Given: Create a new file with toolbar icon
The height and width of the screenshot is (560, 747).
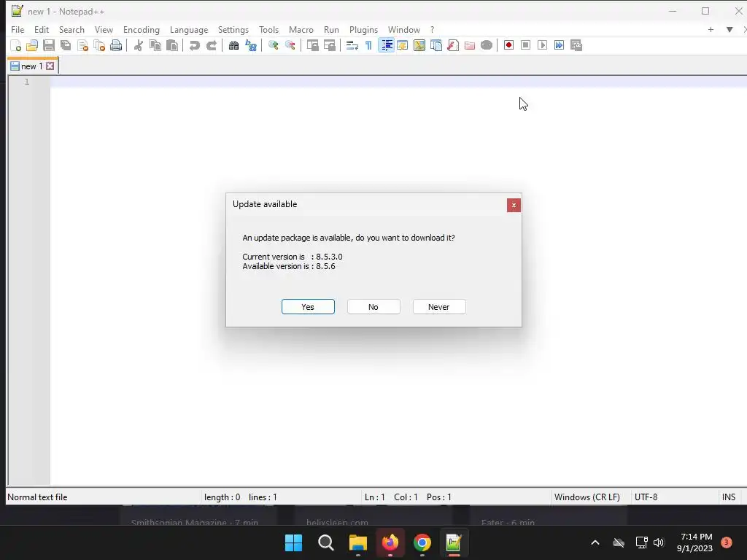Looking at the screenshot, I should pyautogui.click(x=16, y=45).
